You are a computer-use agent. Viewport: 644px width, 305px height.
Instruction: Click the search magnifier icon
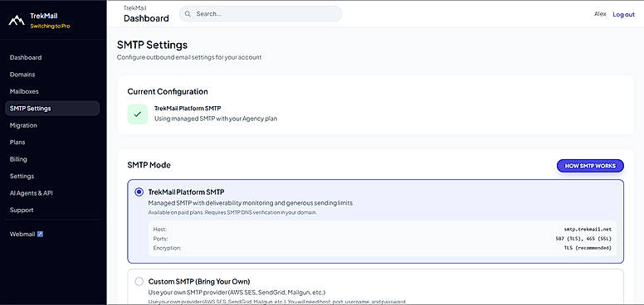pos(188,14)
